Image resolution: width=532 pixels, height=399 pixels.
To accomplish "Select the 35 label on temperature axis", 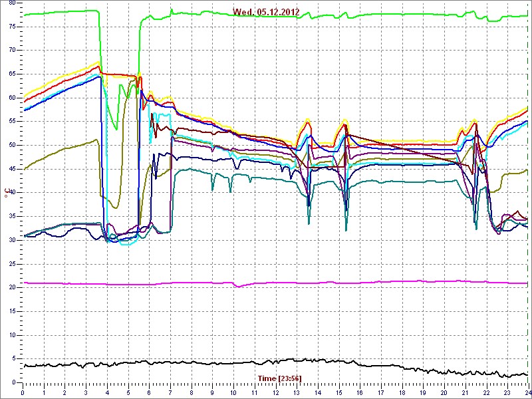I will click(x=11, y=217).
